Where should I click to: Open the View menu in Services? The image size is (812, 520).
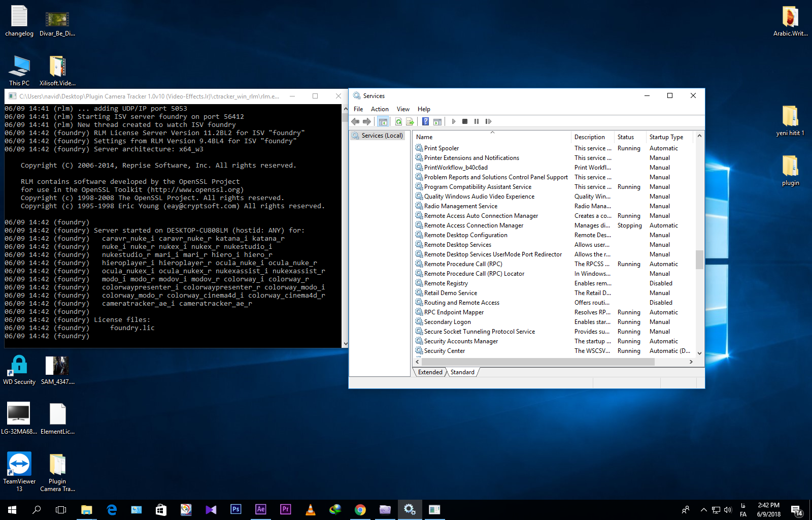[403, 109]
